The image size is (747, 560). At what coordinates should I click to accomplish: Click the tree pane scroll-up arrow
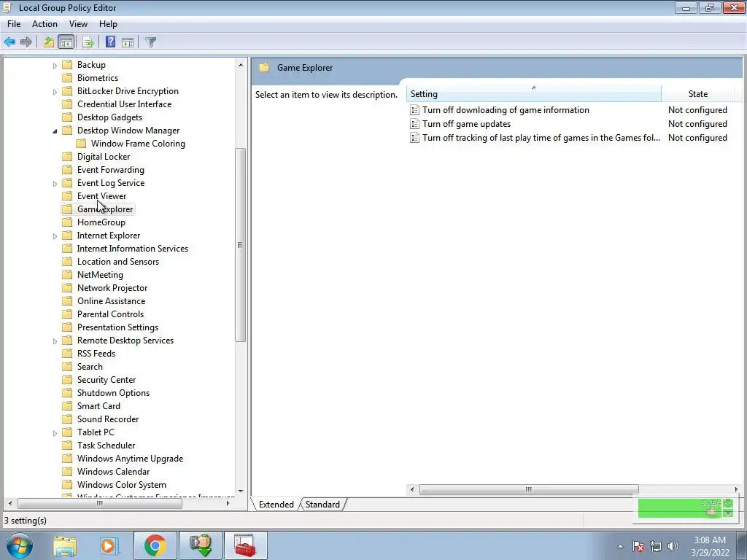point(240,65)
